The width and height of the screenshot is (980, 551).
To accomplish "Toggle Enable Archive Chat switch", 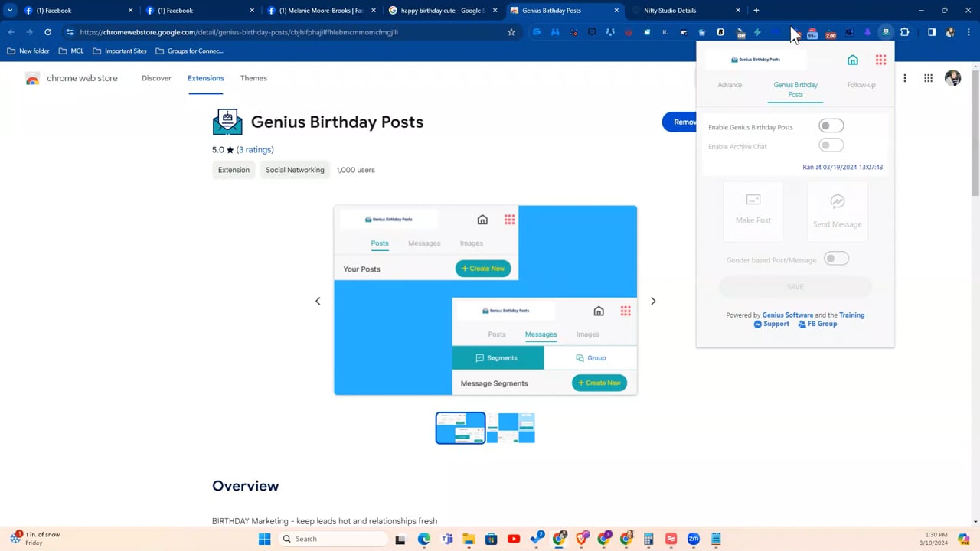I will click(x=831, y=145).
